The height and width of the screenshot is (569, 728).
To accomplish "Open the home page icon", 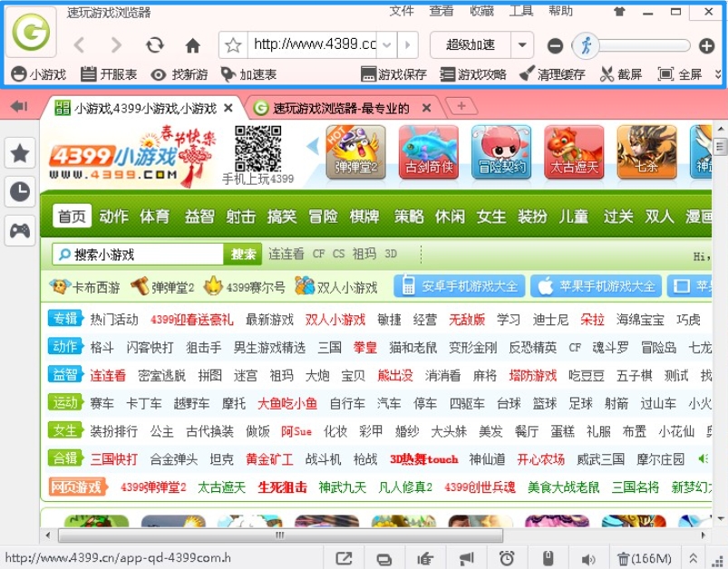I will click(193, 45).
